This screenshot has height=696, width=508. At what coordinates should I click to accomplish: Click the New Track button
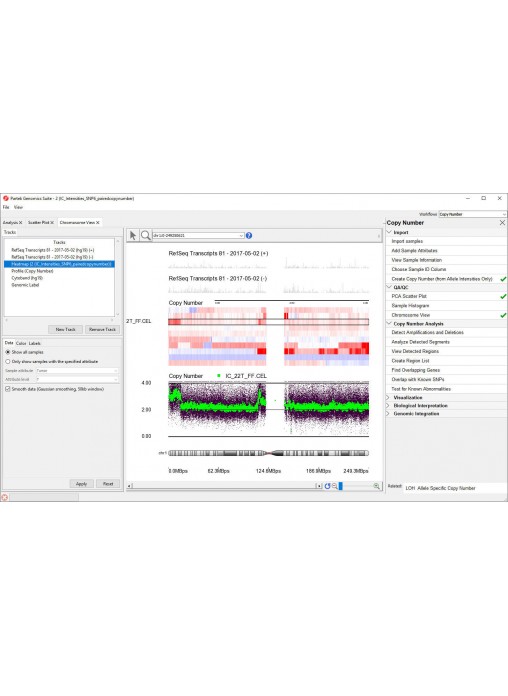(65, 329)
